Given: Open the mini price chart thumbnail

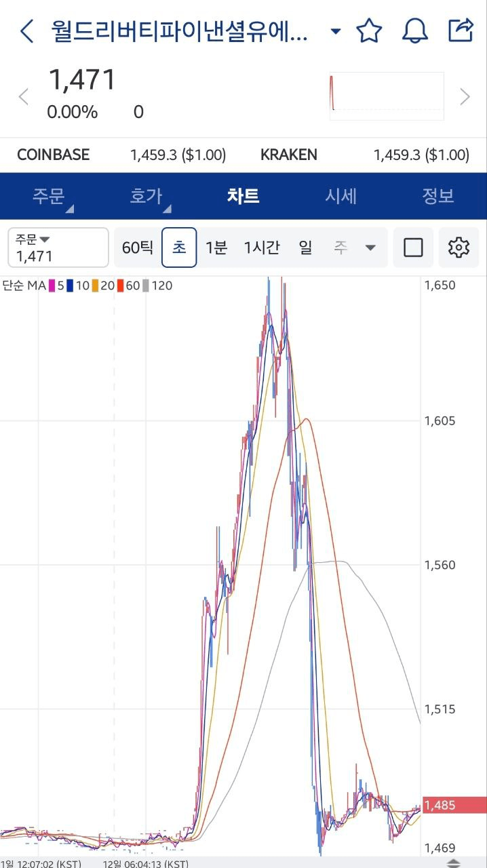Looking at the screenshot, I should tap(387, 96).
